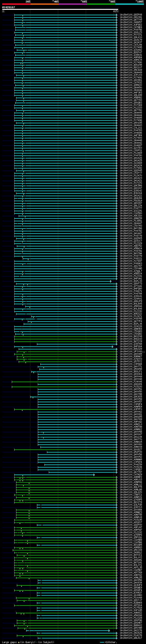This screenshot has height=644, width=146.
Task: Open hit UniRef100_O81391
Action: pos(131,17)
